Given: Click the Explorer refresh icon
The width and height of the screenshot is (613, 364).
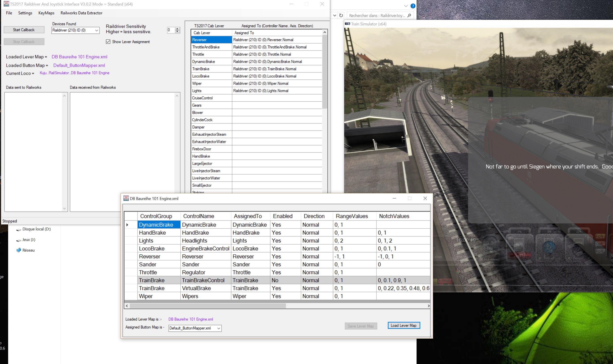Looking at the screenshot, I should pos(341,15).
